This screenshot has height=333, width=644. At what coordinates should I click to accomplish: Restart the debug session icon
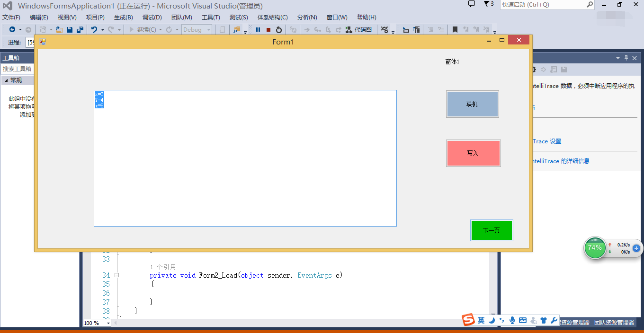coord(279,30)
